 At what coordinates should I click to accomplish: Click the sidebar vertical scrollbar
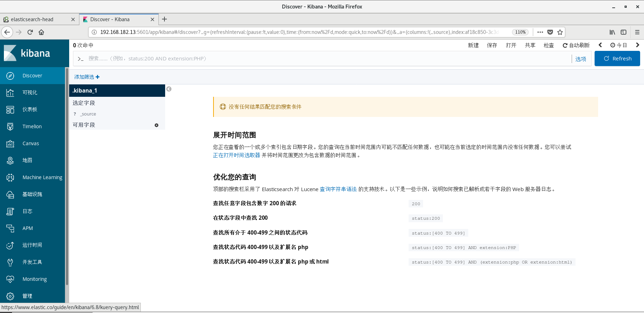67,177
